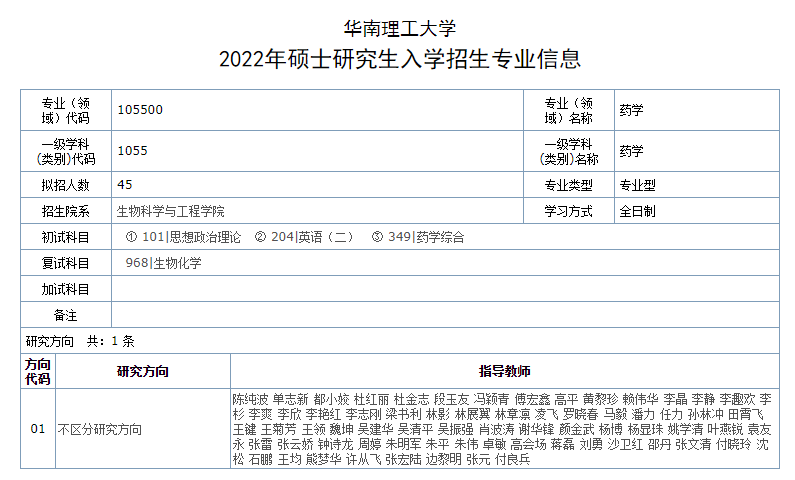This screenshot has width=795, height=480.
Task: Select direction code 01
Action: click(x=38, y=429)
